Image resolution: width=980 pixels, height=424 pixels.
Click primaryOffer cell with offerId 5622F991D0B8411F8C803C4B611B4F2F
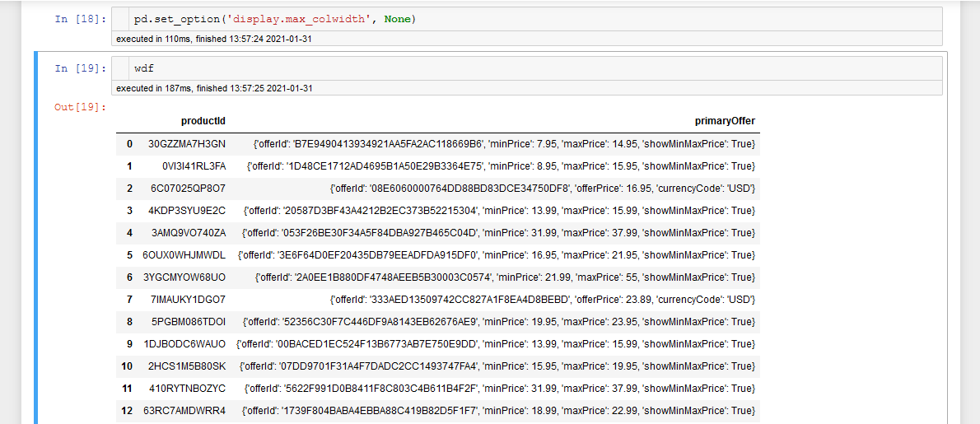click(500, 389)
